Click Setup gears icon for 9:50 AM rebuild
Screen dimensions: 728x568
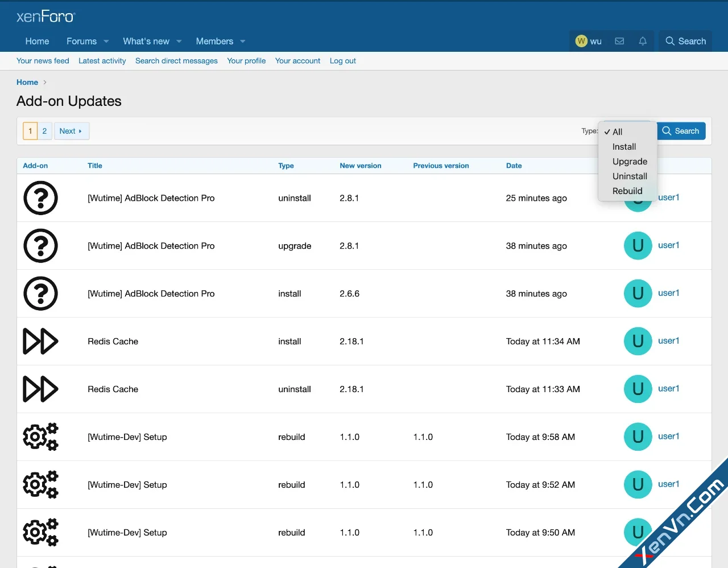click(40, 533)
